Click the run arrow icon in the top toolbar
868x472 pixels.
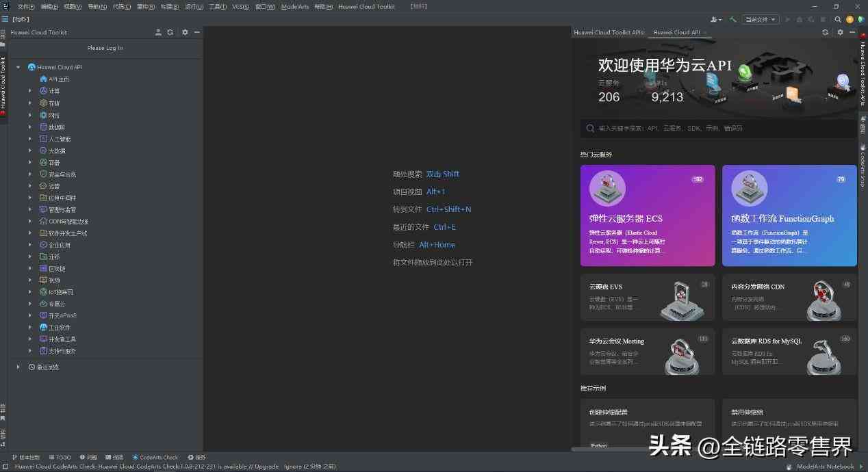(788, 19)
